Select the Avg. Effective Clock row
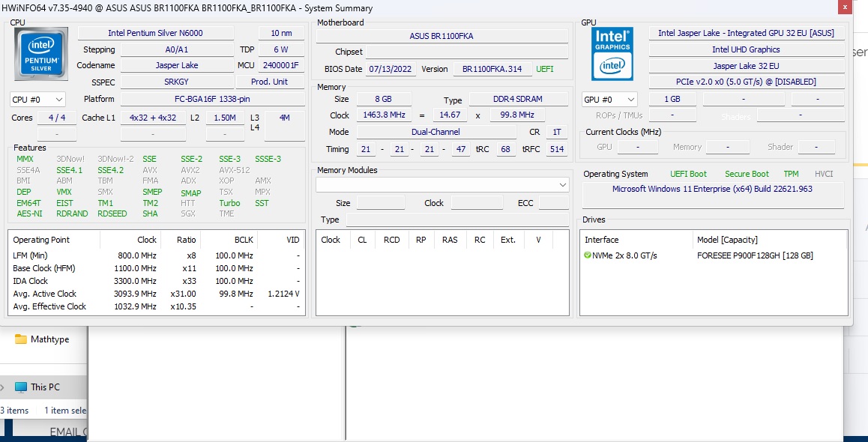868x442 pixels. point(157,306)
